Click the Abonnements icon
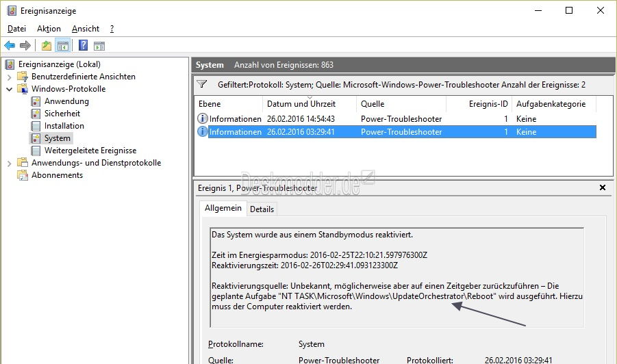 coord(23,175)
